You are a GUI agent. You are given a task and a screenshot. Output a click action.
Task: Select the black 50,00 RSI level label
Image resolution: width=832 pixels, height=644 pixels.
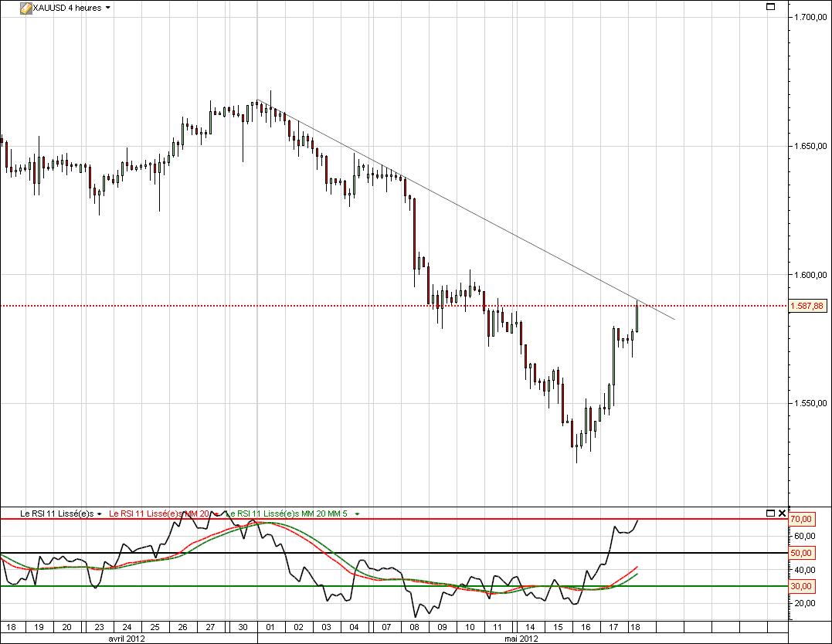tap(800, 553)
